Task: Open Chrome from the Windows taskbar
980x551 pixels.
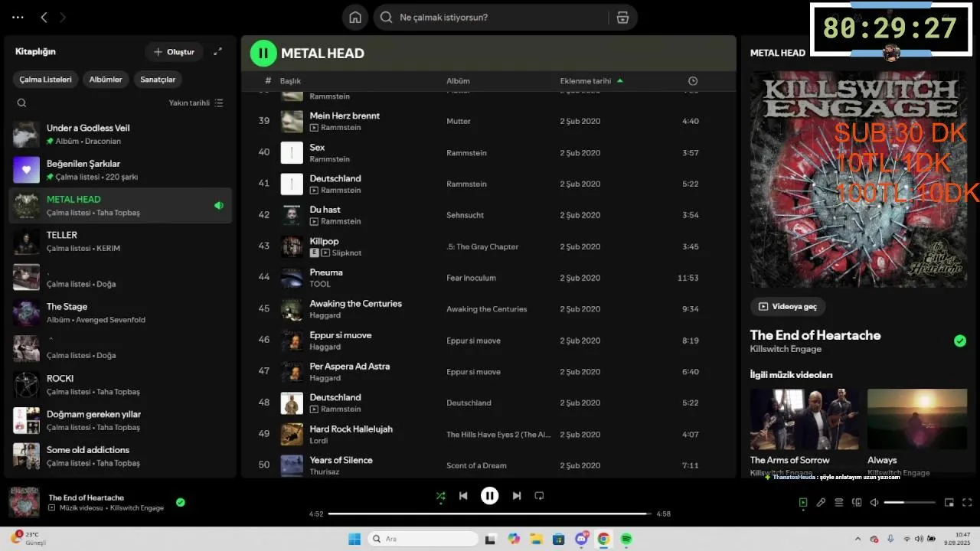Action: coord(603,539)
